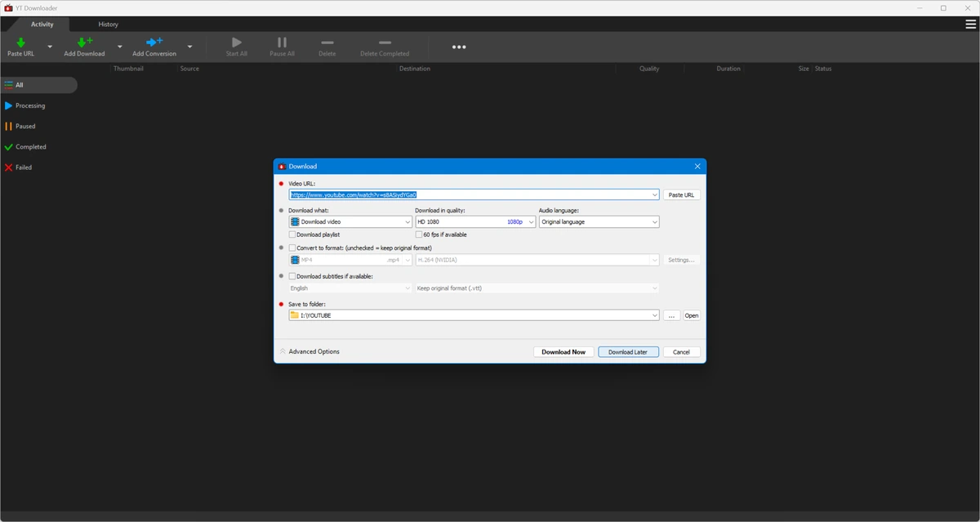
Task: Click the Download dialog title icon
Action: coord(283,166)
